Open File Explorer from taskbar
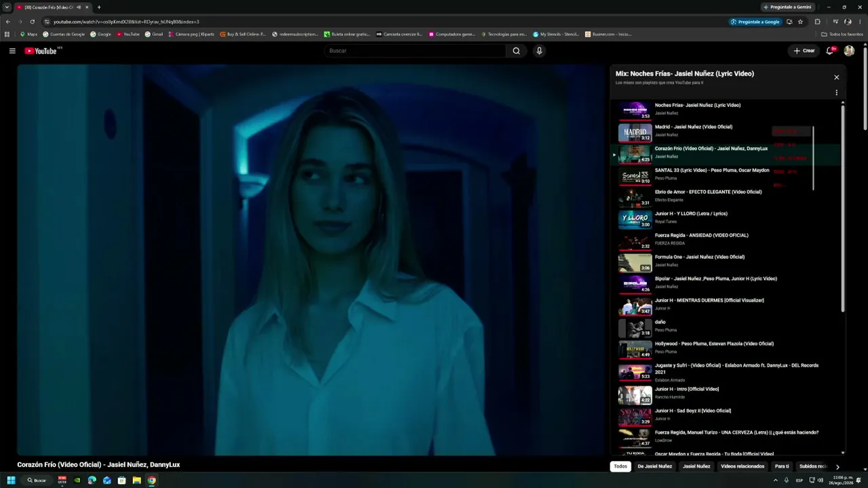The image size is (868, 488). pyautogui.click(x=137, y=481)
